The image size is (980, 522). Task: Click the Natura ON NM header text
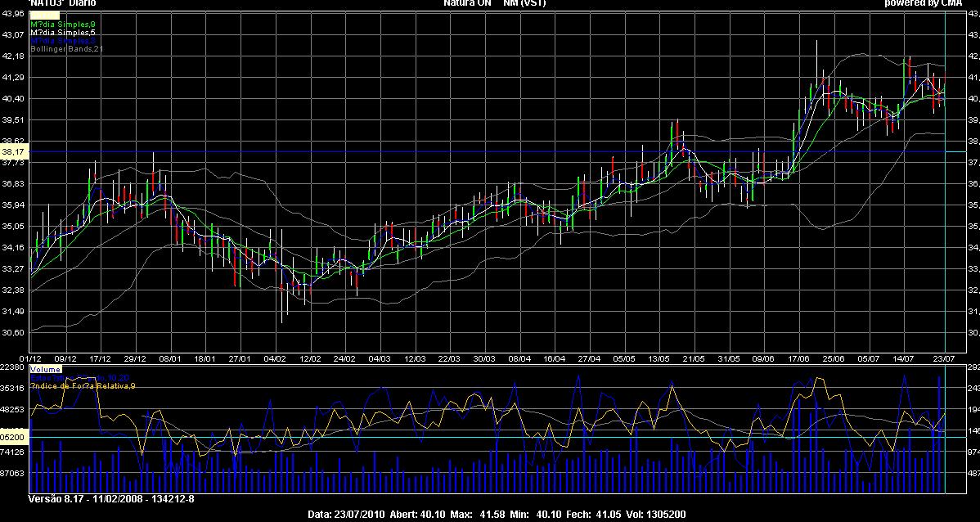(494, 4)
